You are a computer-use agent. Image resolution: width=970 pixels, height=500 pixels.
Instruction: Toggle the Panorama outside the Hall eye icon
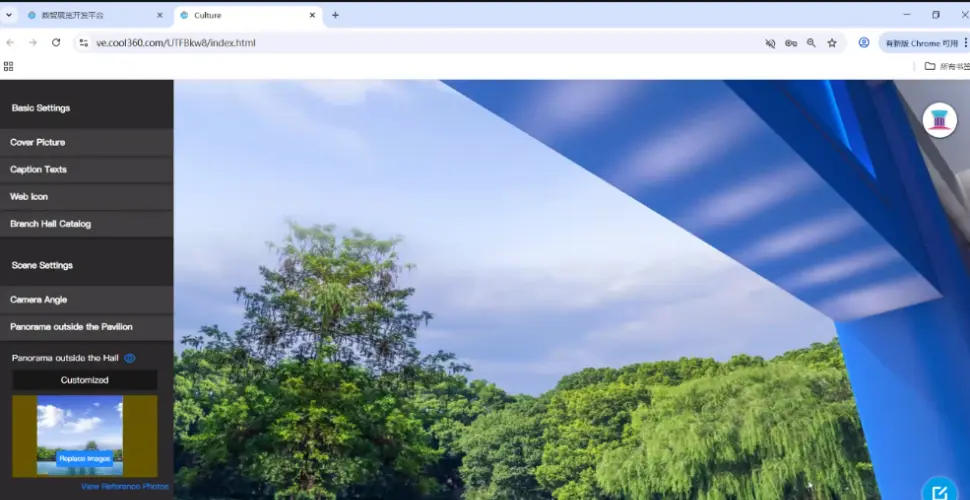[129, 358]
